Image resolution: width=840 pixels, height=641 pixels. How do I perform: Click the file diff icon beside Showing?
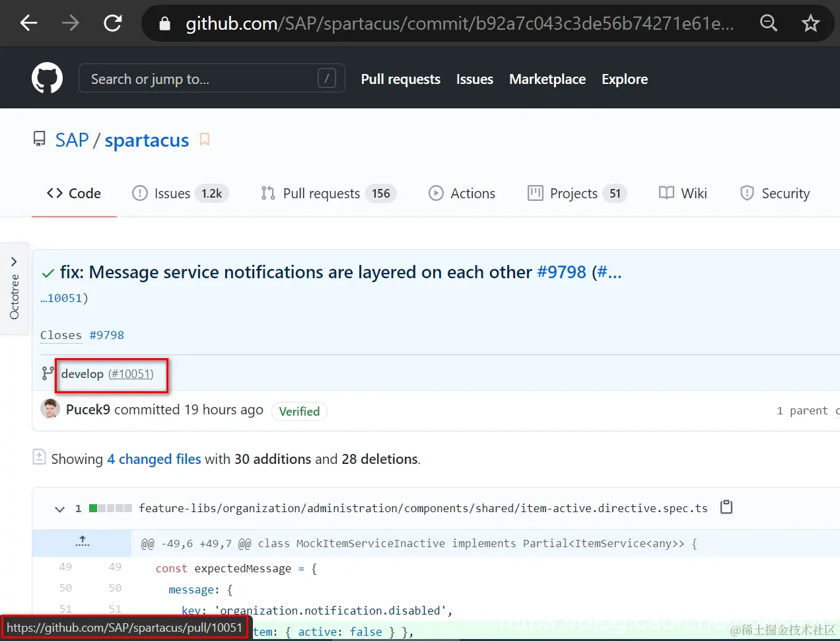[40, 457]
